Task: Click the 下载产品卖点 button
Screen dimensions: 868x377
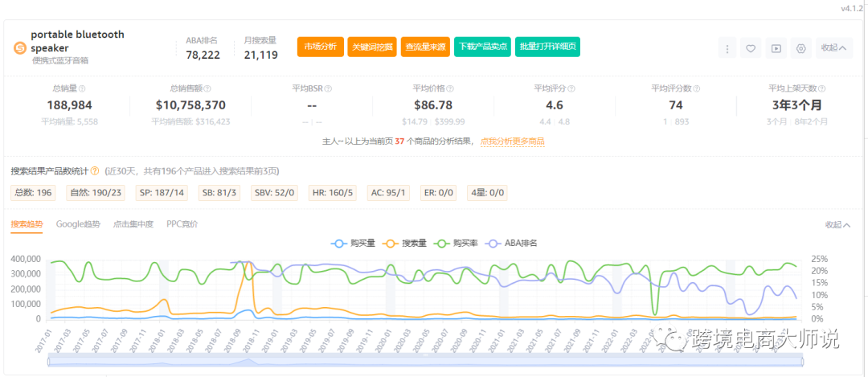Action: (482, 47)
